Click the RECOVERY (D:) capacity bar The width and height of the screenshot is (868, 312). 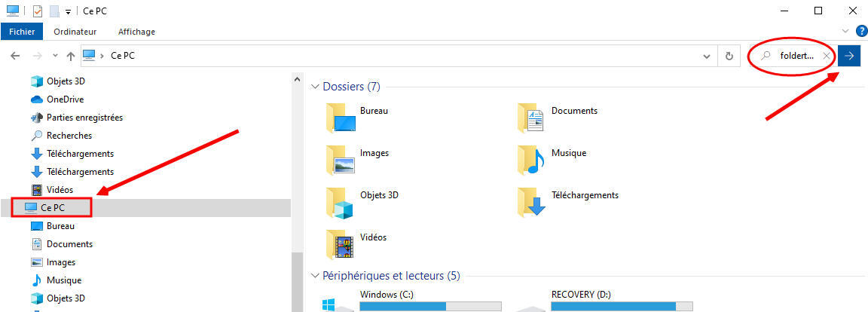pos(622,307)
